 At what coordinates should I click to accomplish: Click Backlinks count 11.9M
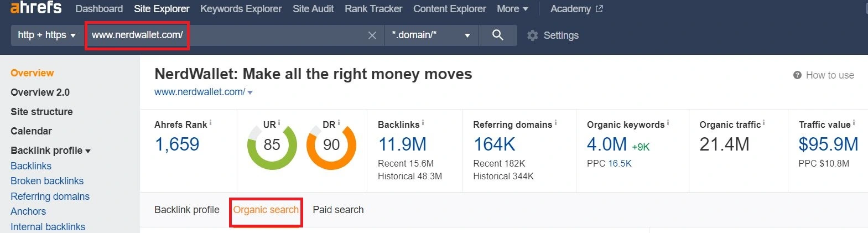[402, 144]
